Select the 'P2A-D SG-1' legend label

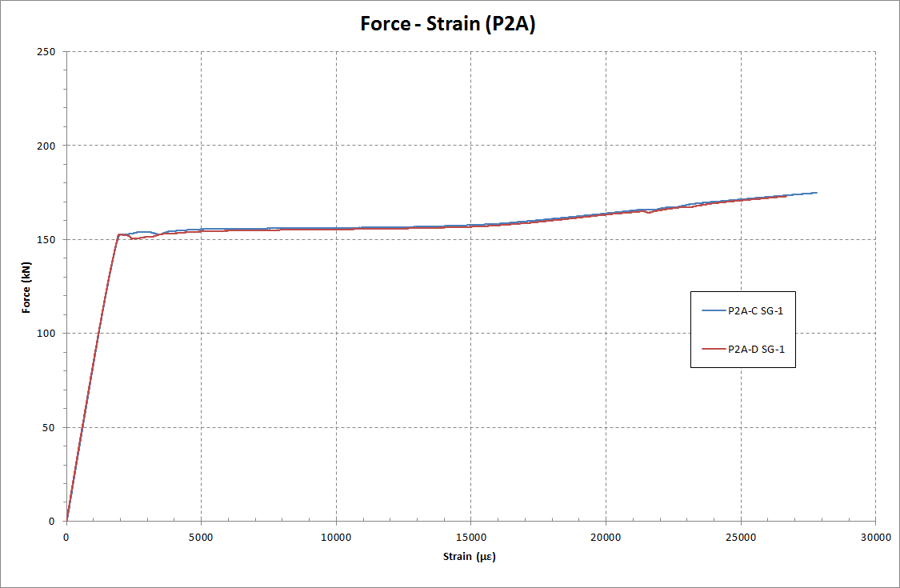[756, 349]
